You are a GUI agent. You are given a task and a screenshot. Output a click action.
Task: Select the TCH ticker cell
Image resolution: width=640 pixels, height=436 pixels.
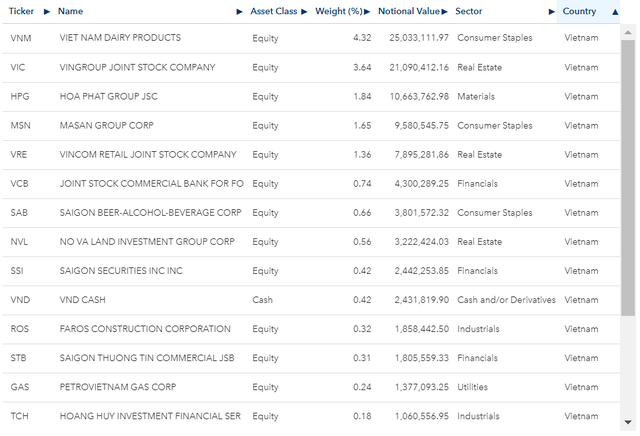(x=19, y=416)
